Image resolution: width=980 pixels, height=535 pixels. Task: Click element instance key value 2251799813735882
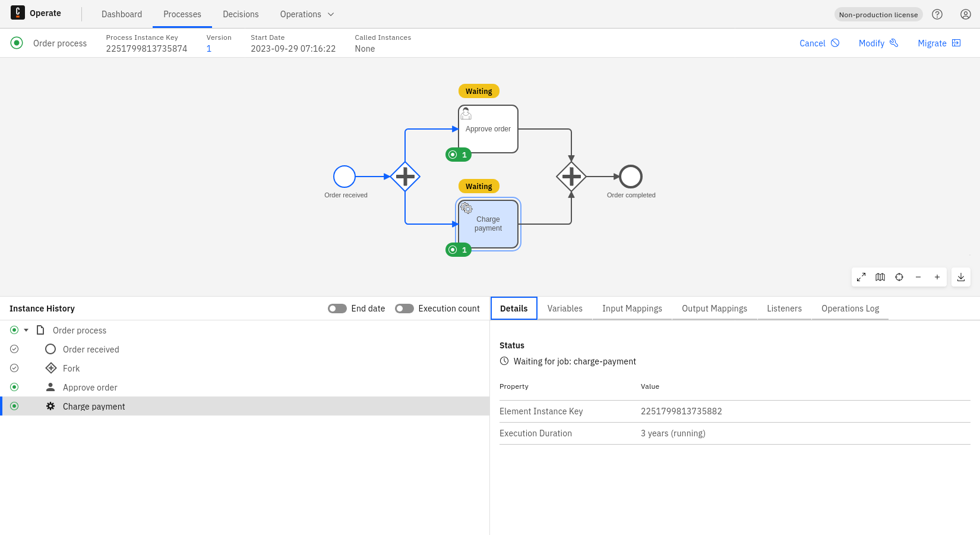(681, 411)
